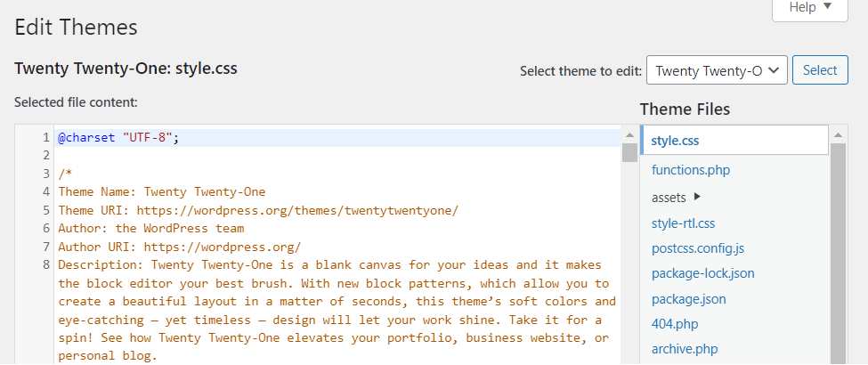
Task: Expand the assets folder
Action: point(676,197)
